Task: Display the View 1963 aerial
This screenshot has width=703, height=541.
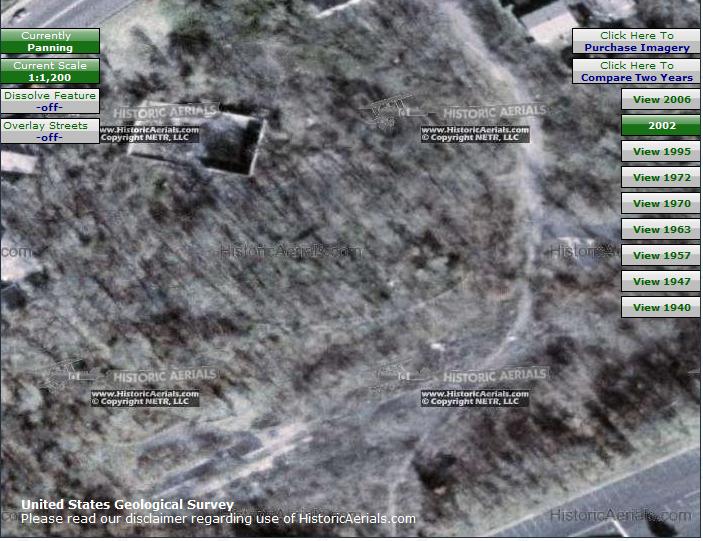Action: click(x=660, y=229)
